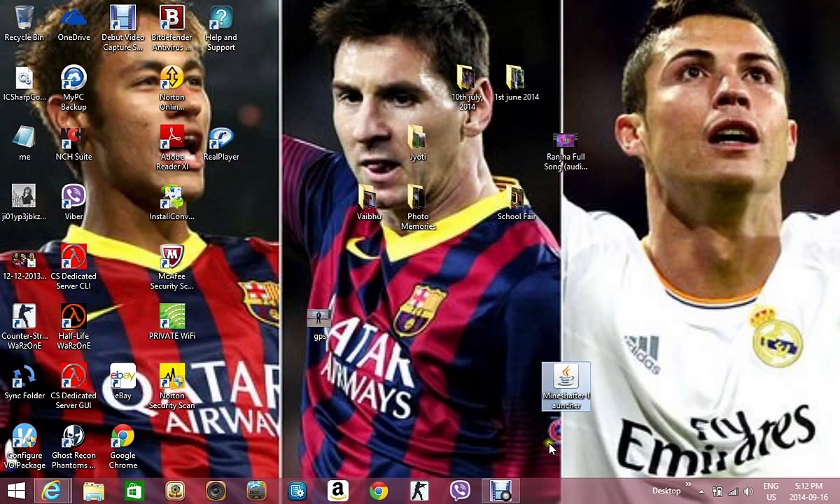Screen dimensions: 840x504
Task: Open the Norton Online shortcut
Action: (172, 88)
